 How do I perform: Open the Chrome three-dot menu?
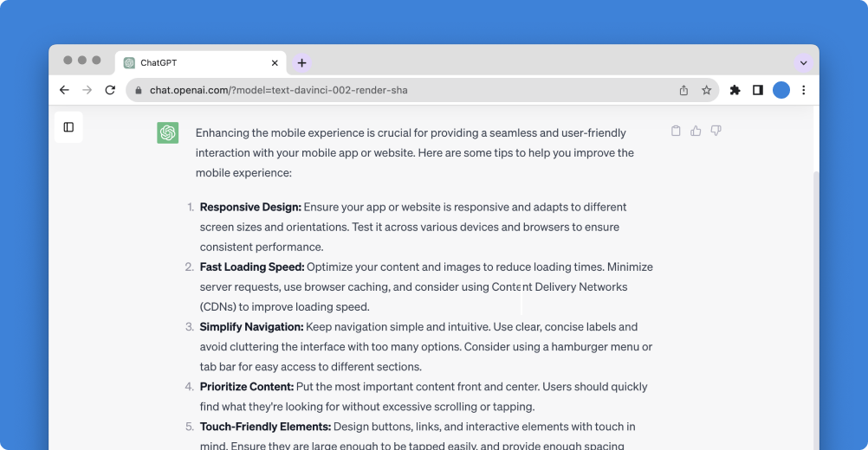pos(804,90)
